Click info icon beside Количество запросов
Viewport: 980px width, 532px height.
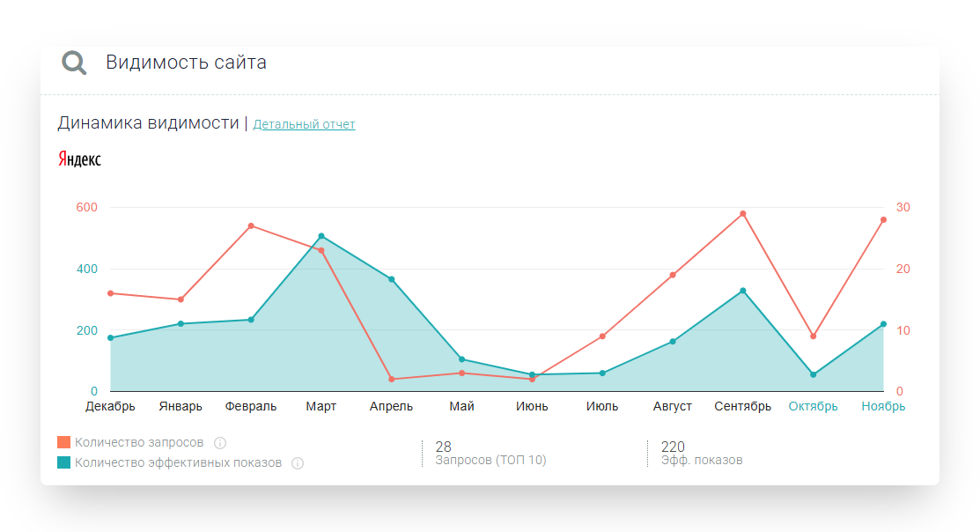point(220,443)
